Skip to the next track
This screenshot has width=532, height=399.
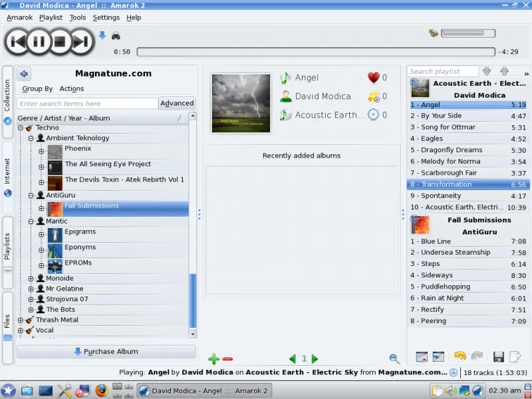pyautogui.click(x=81, y=41)
